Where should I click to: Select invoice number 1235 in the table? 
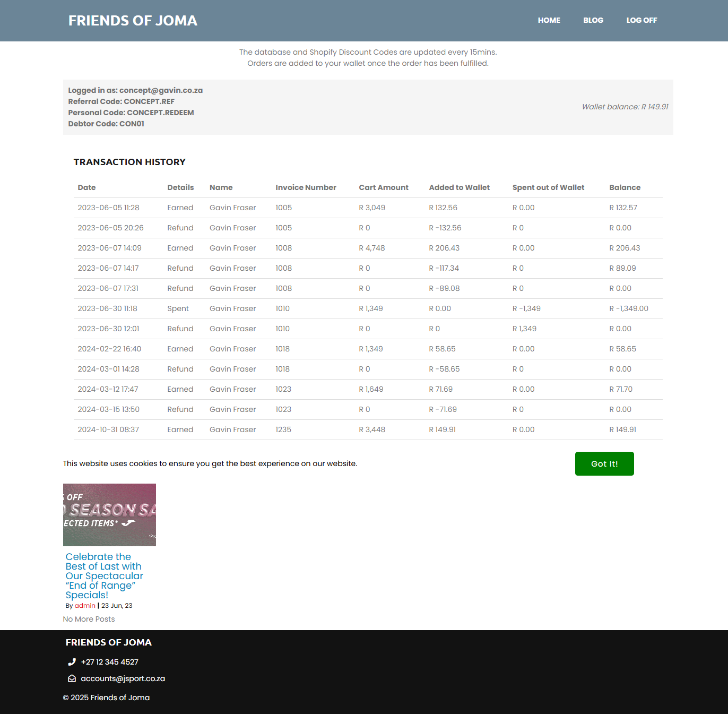pyautogui.click(x=283, y=429)
